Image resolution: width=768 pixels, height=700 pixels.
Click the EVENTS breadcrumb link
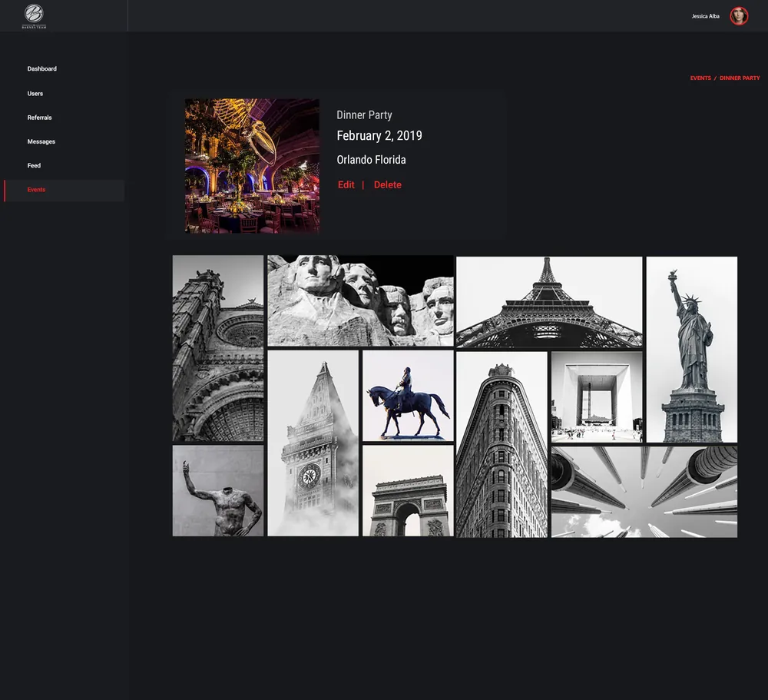[700, 78]
